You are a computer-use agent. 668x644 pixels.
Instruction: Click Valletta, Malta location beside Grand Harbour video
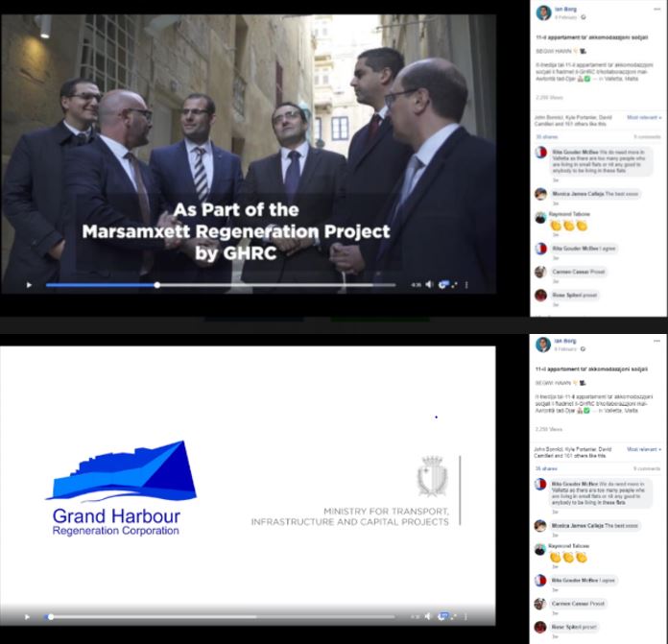click(621, 411)
